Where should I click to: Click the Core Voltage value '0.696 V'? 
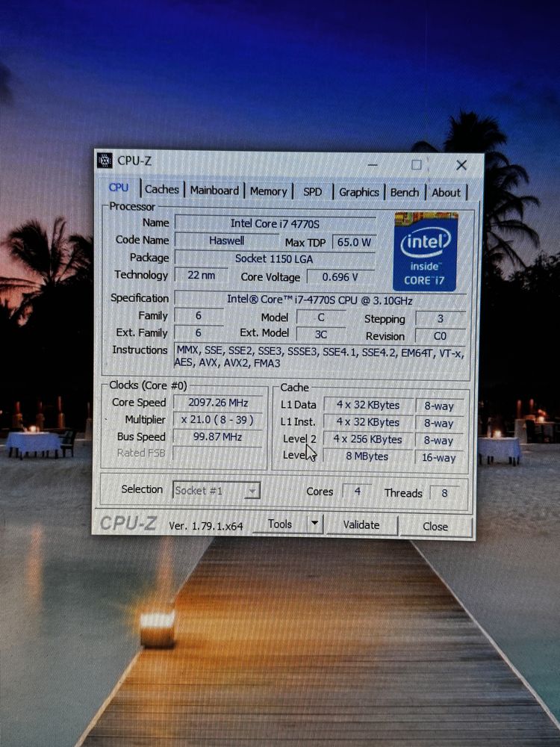340,277
